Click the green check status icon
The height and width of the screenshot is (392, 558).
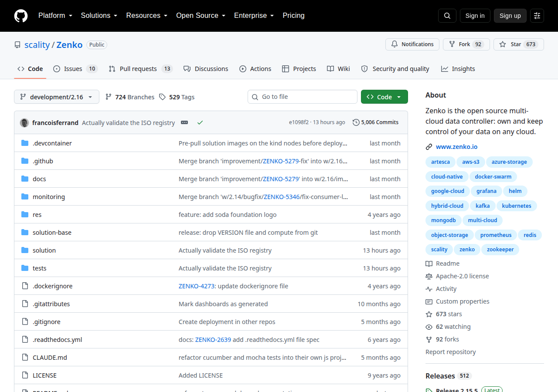(200, 122)
